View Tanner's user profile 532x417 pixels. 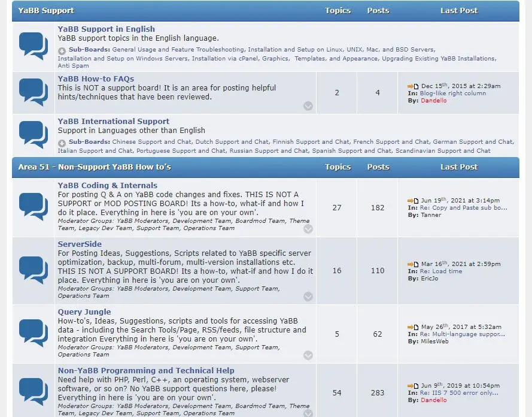(x=431, y=215)
